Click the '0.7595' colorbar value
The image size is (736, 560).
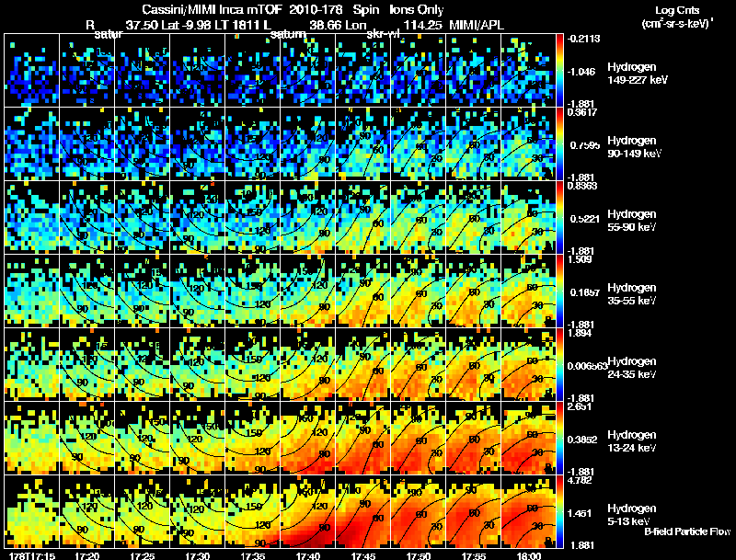tap(585, 145)
